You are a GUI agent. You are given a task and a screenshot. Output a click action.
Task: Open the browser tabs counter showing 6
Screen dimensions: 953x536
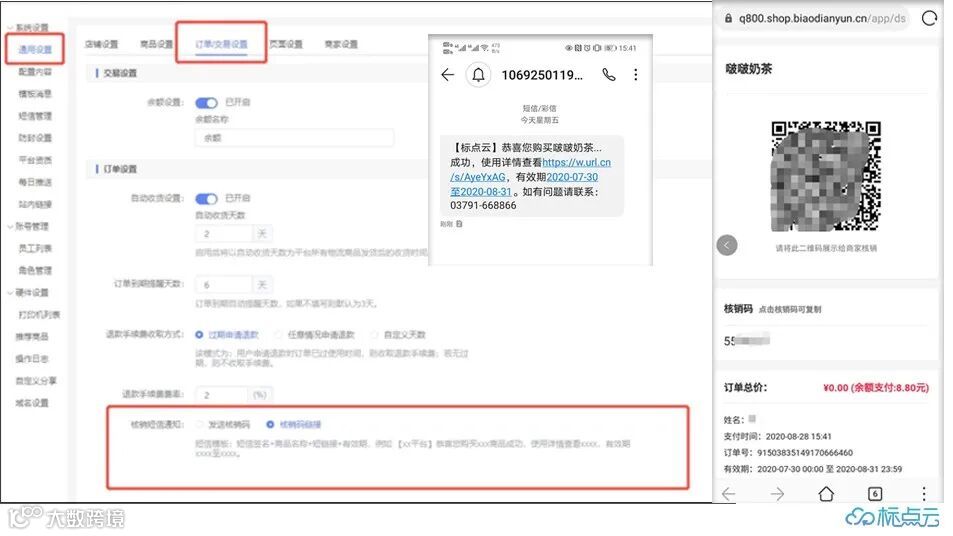(875, 493)
